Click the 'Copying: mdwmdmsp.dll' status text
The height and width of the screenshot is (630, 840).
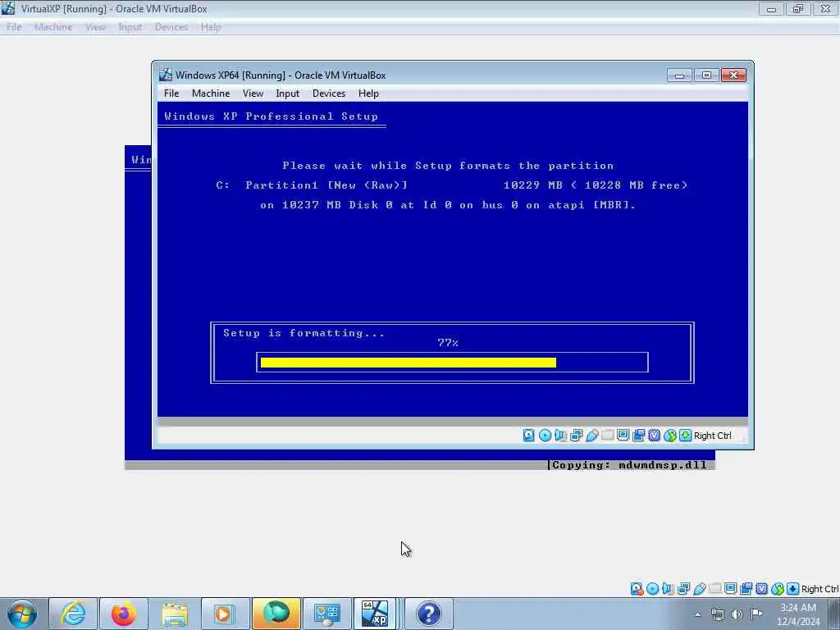629,465
